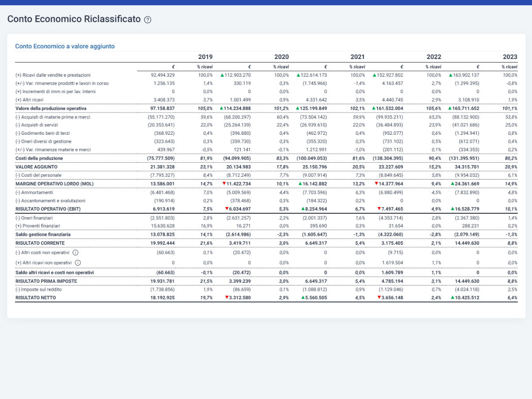Click info icon next to Altri costi non operativi
Viewport: 532px width, 399px height.
click(x=75, y=252)
